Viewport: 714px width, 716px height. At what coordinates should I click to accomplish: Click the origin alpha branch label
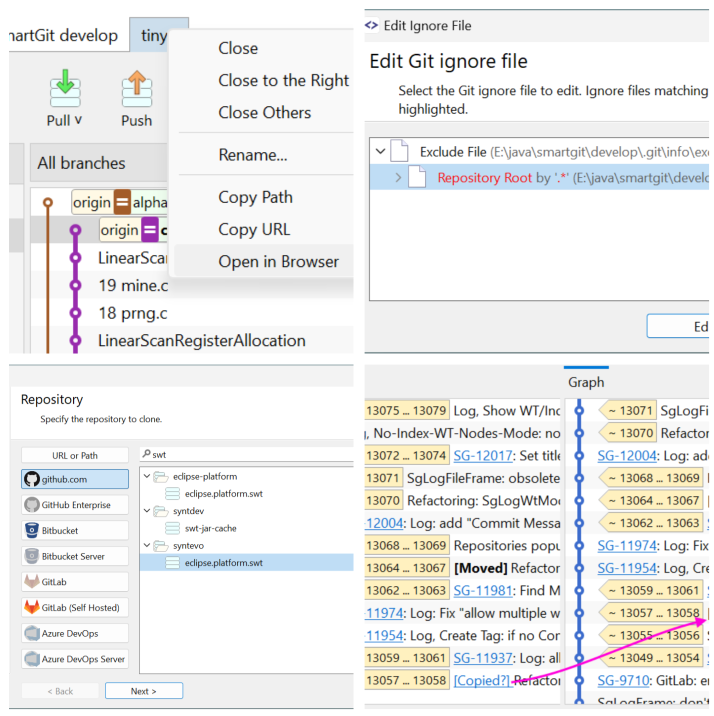[x=120, y=202]
